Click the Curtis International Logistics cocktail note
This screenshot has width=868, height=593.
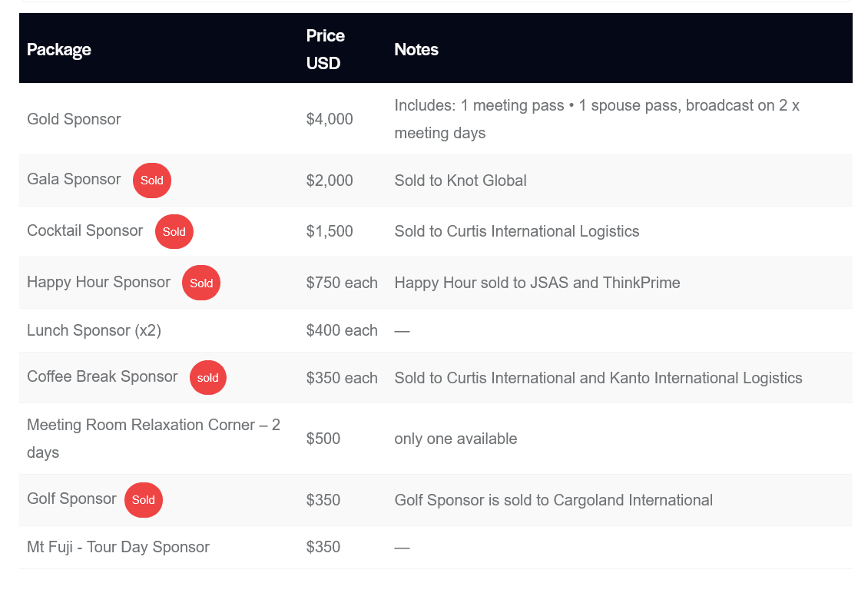coord(516,231)
